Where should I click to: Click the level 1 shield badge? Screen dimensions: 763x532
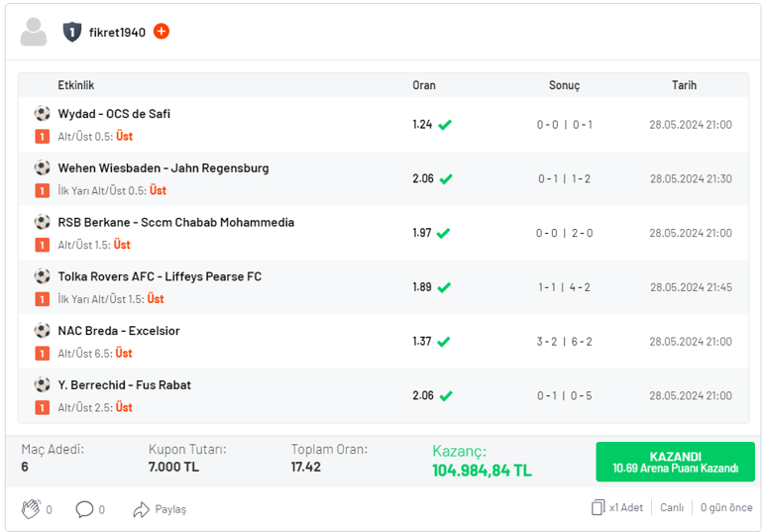point(71,33)
